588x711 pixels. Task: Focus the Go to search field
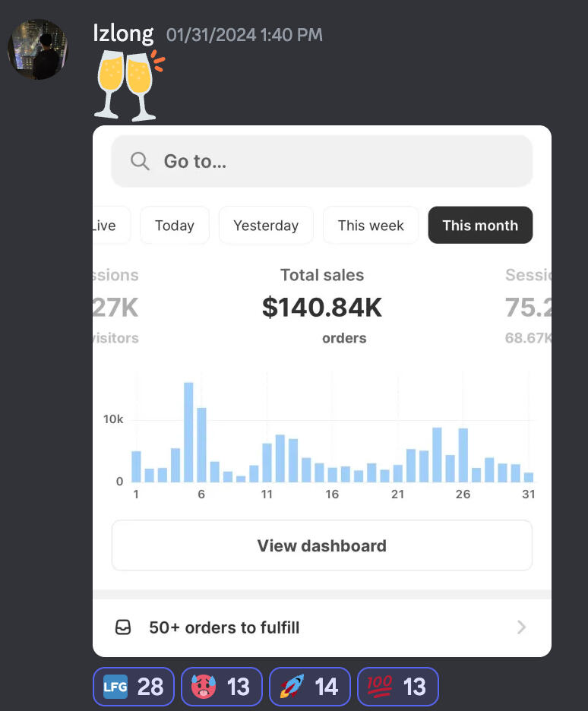point(322,161)
